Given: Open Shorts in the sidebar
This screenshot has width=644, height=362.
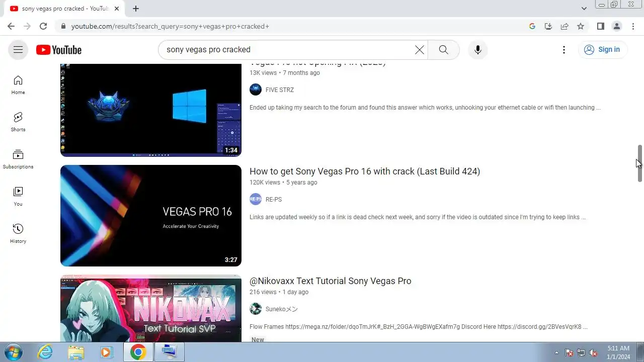Looking at the screenshot, I should click(18, 122).
